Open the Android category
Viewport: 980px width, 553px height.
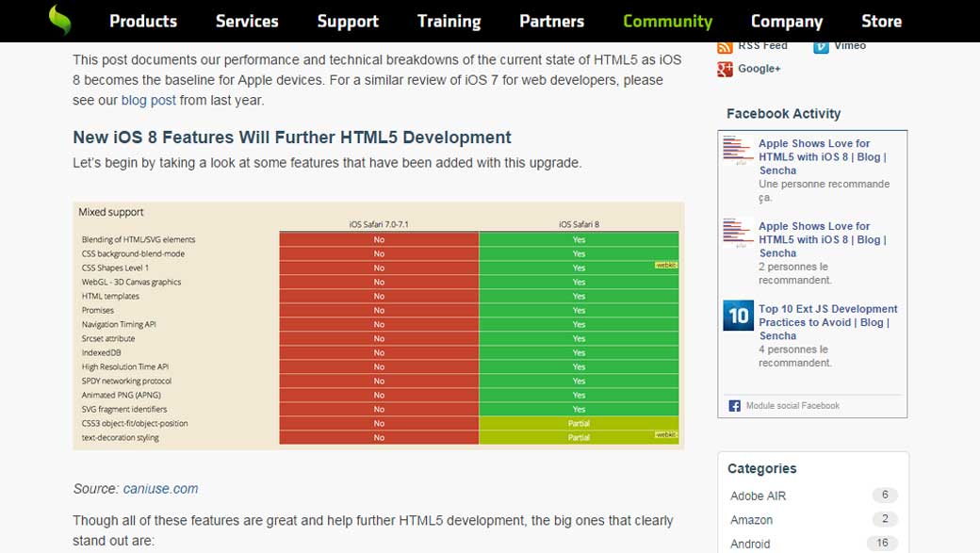[x=751, y=544]
